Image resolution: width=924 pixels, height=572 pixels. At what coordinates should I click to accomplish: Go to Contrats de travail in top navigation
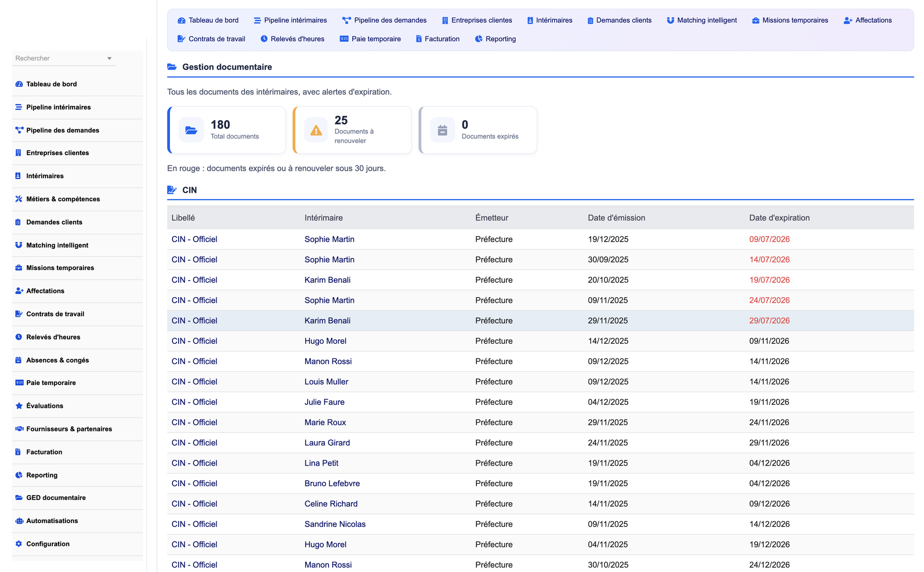(211, 39)
